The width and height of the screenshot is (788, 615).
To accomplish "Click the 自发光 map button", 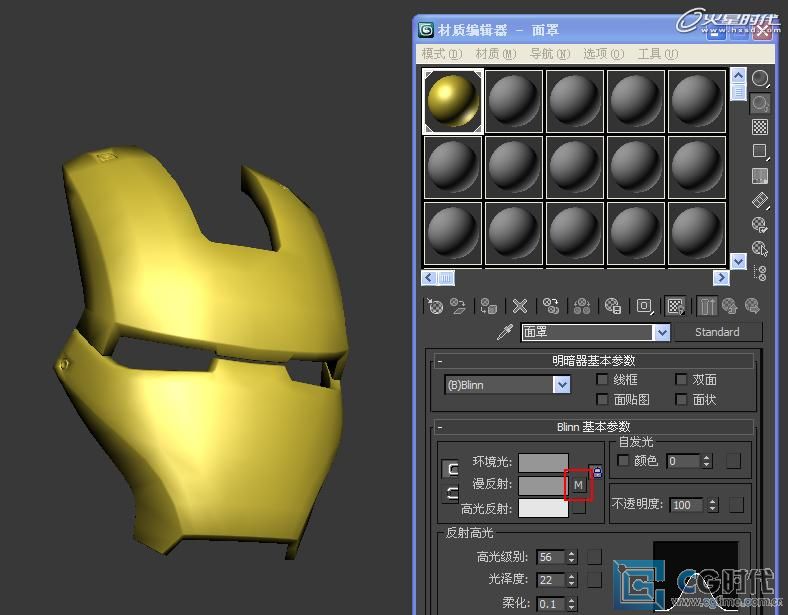I will coord(733,461).
